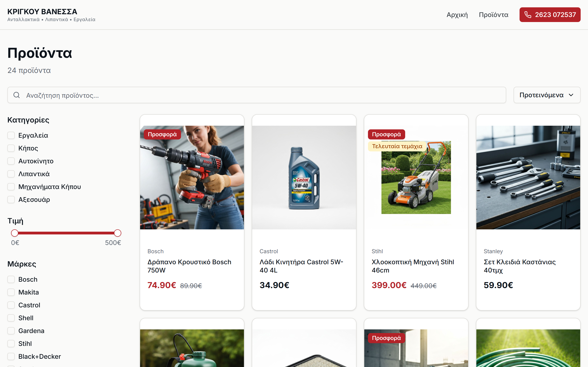The height and width of the screenshot is (367, 588).
Task: Click the Προσφορά badge on Bosch drill
Action: coord(162,134)
